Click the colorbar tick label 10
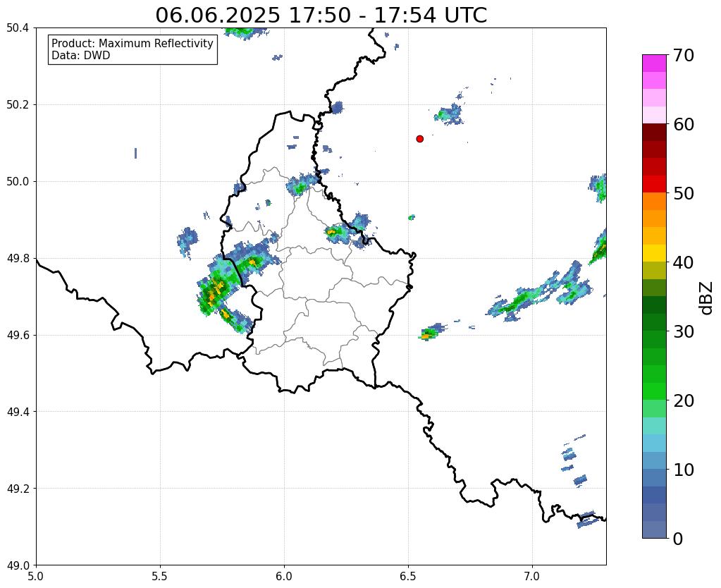 coord(682,470)
